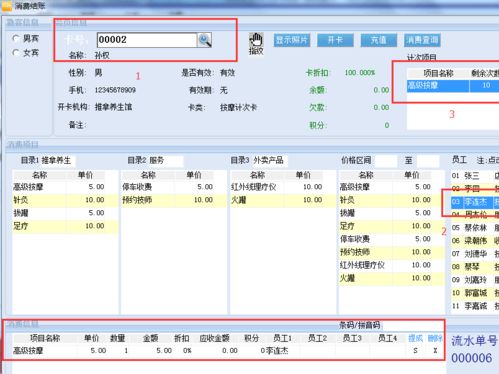Click 高级按摩 in the consumption info table

click(x=28, y=351)
